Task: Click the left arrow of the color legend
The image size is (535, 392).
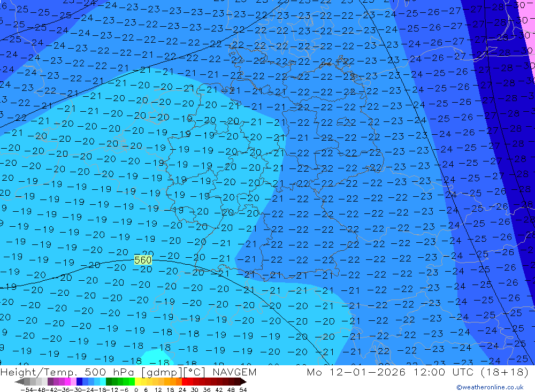Action: click(x=19, y=381)
